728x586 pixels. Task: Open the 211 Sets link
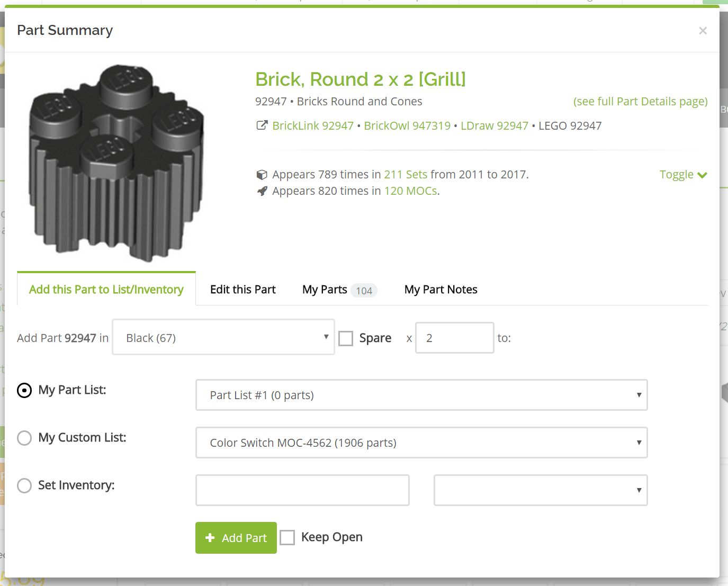[406, 175]
